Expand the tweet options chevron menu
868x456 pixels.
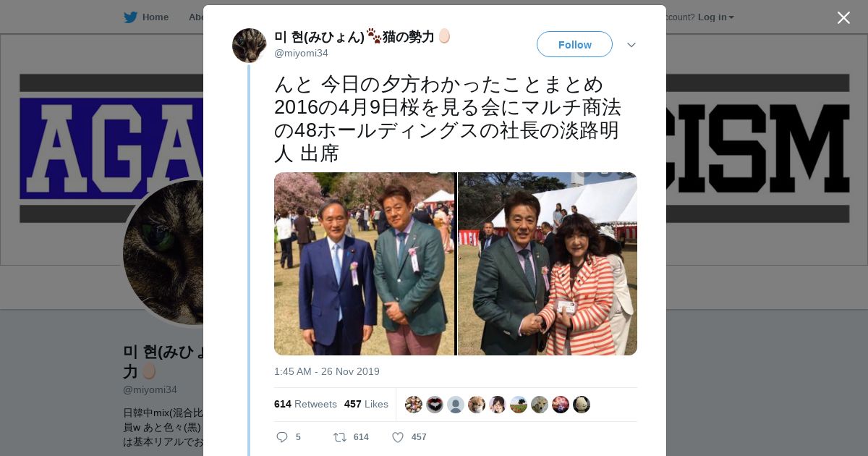(x=631, y=45)
